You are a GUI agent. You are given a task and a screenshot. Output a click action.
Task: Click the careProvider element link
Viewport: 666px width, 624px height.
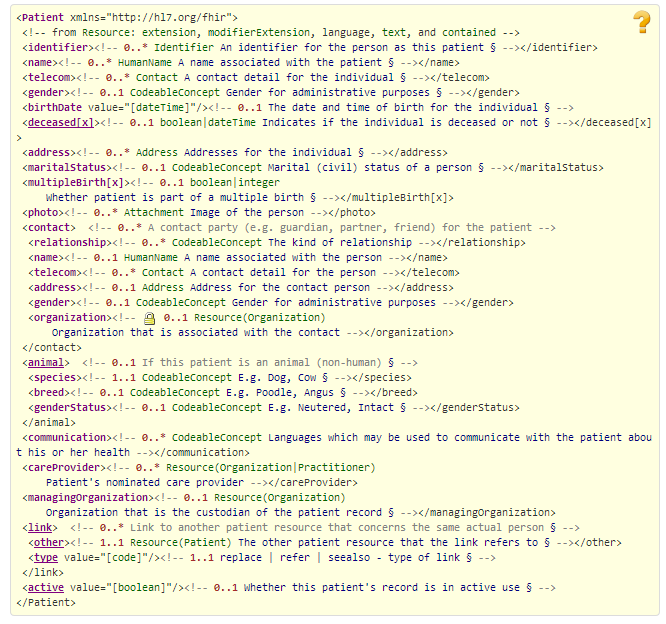pos(62,467)
